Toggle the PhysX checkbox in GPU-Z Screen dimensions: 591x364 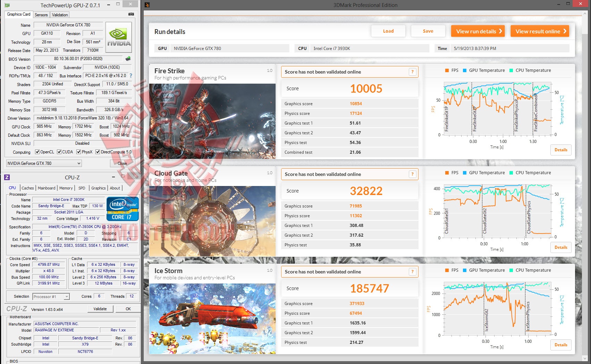(x=79, y=152)
